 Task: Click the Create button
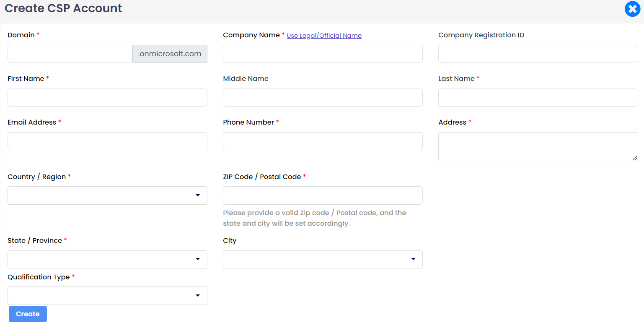tap(28, 314)
